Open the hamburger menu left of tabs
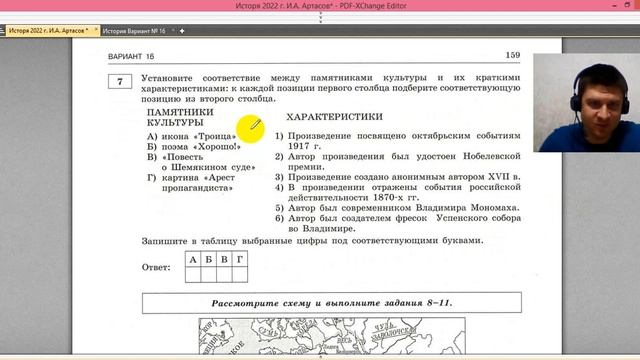This screenshot has width=640, height=360. (2, 31)
